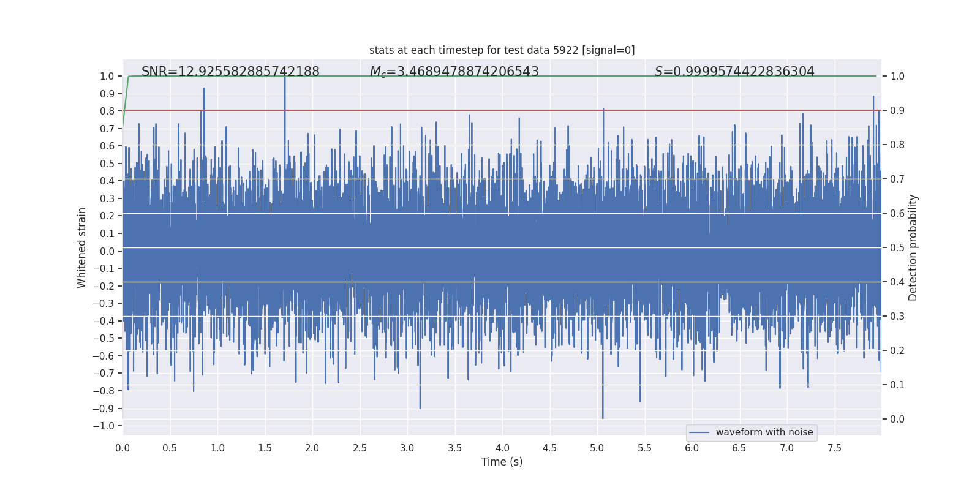Select the 0.8 tick on the Whitened strain axis

point(107,111)
